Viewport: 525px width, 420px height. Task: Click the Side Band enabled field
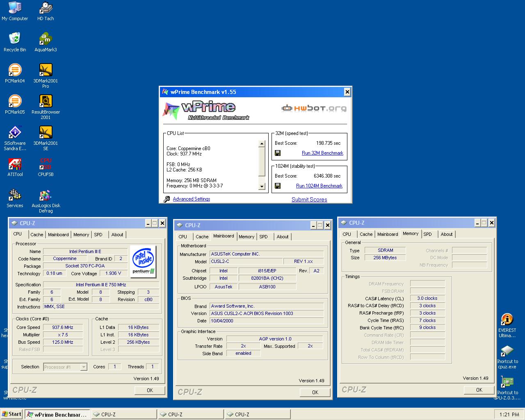(243, 354)
